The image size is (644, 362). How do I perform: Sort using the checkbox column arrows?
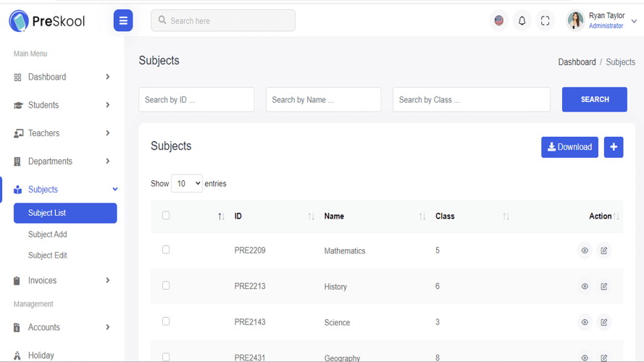click(x=221, y=216)
